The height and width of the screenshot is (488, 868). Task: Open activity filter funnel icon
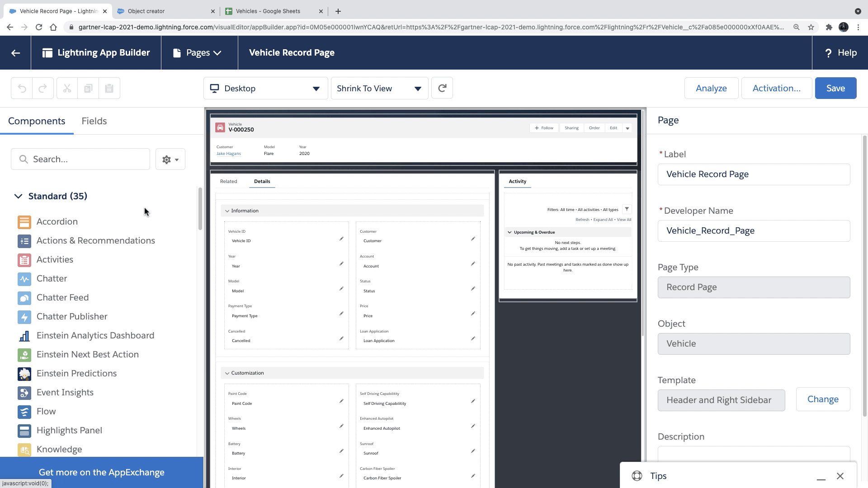point(627,209)
